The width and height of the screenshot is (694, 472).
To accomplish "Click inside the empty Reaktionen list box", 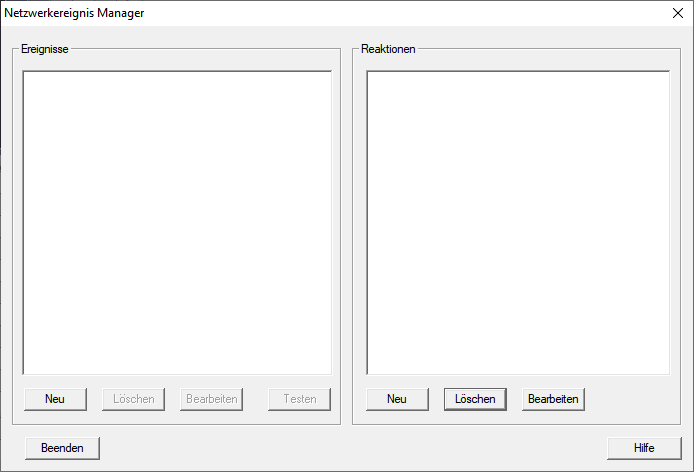I will [x=518, y=222].
